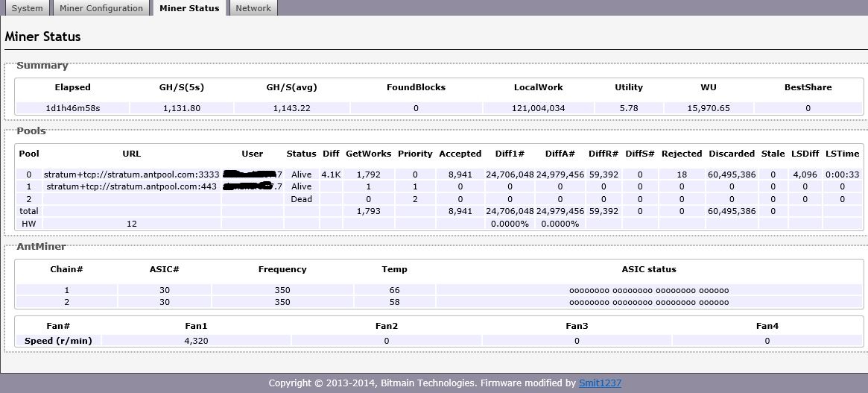Image resolution: width=868 pixels, height=393 pixels.
Task: Select the GH/S(5s) value 1,131.80
Action: (181, 108)
